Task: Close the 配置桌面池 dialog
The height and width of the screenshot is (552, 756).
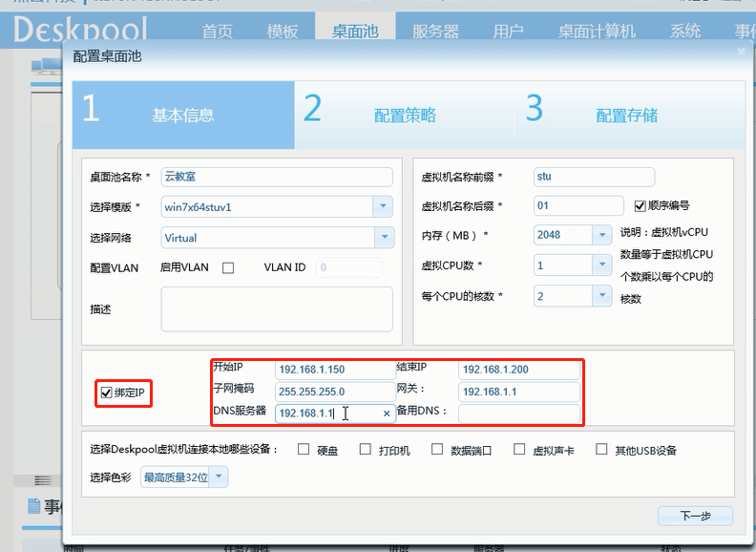Action: pyautogui.click(x=741, y=52)
